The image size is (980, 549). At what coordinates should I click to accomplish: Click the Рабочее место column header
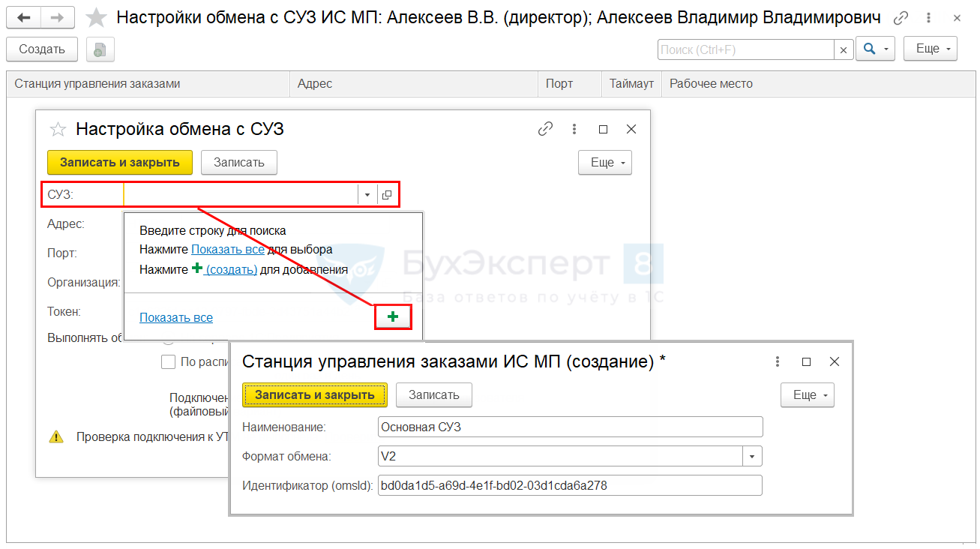pos(817,84)
